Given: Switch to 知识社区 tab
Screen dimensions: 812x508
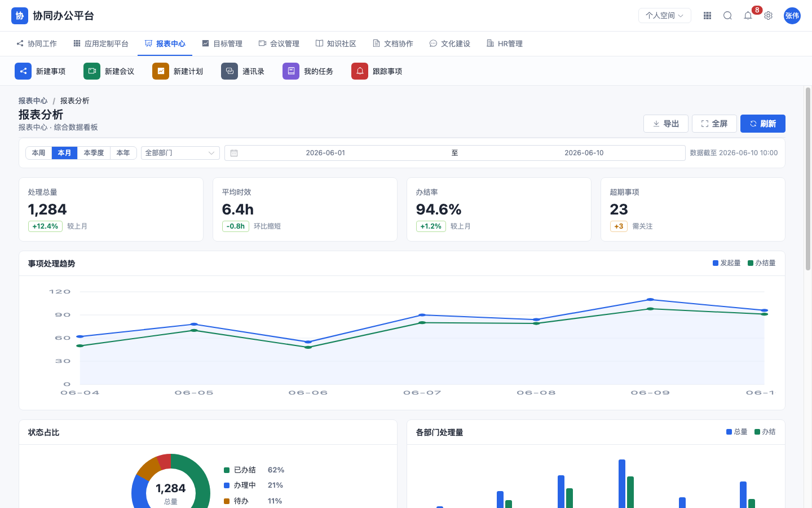Looking at the screenshot, I should tap(336, 43).
